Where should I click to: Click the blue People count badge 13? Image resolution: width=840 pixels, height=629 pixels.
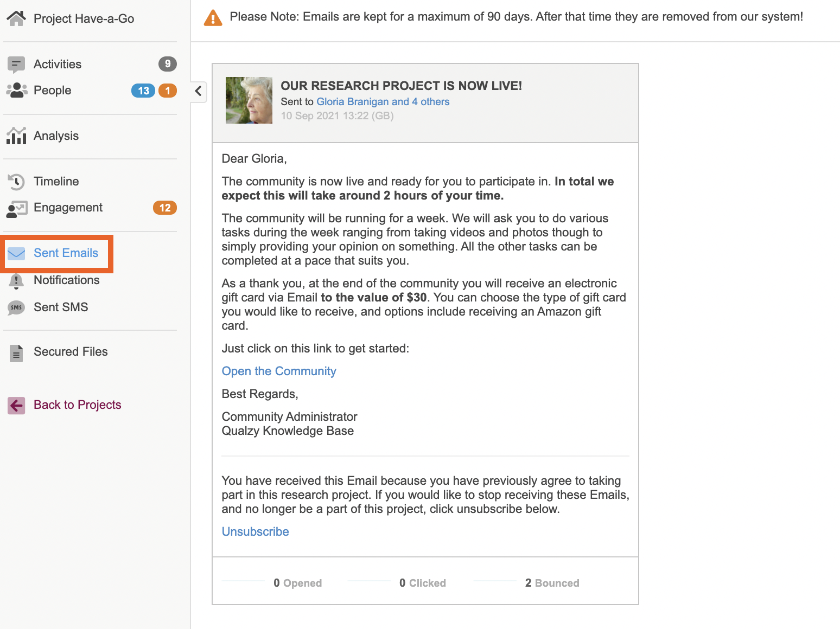pos(143,91)
